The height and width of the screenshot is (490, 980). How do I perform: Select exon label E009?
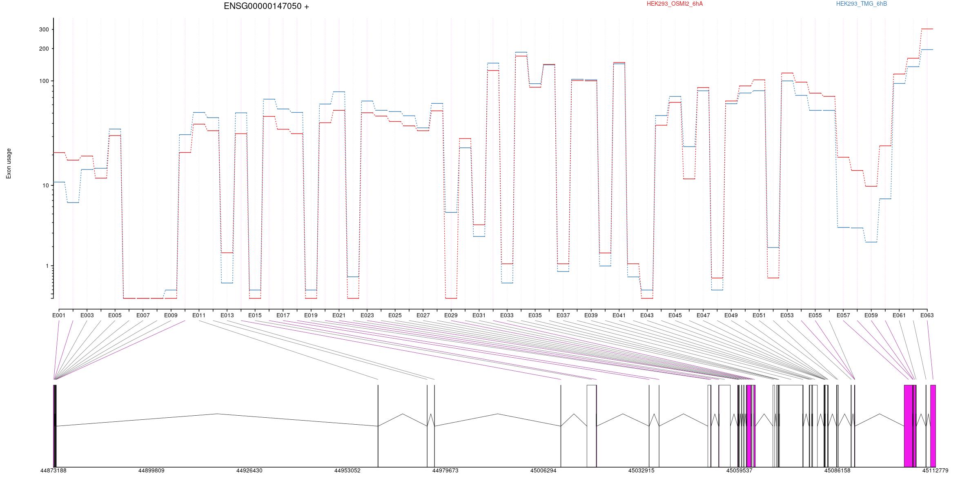[x=171, y=315]
